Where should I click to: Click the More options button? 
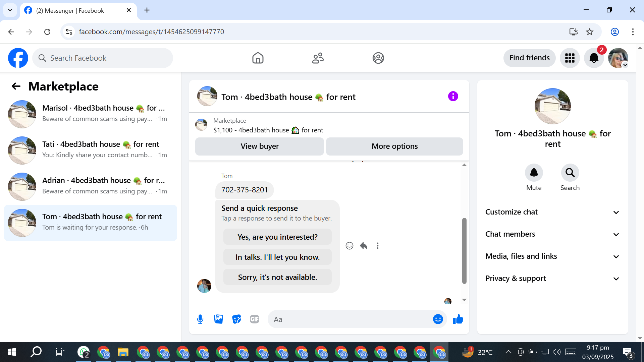[x=394, y=146]
